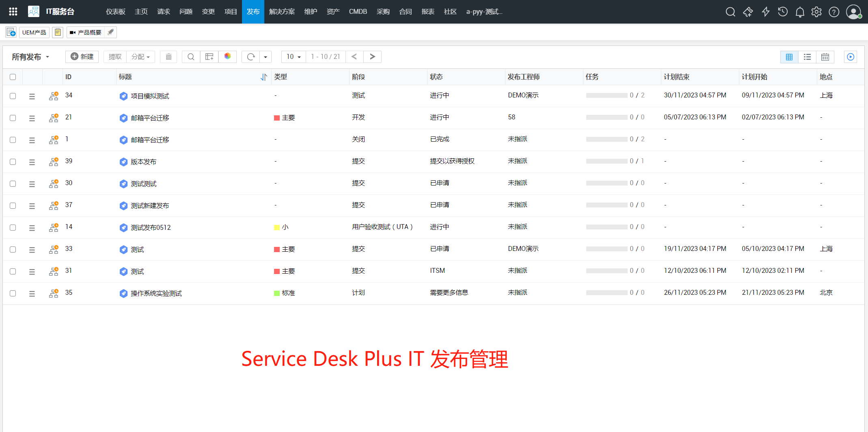The height and width of the screenshot is (432, 868).
Task: Select the 产品概要 tab
Action: (85, 32)
